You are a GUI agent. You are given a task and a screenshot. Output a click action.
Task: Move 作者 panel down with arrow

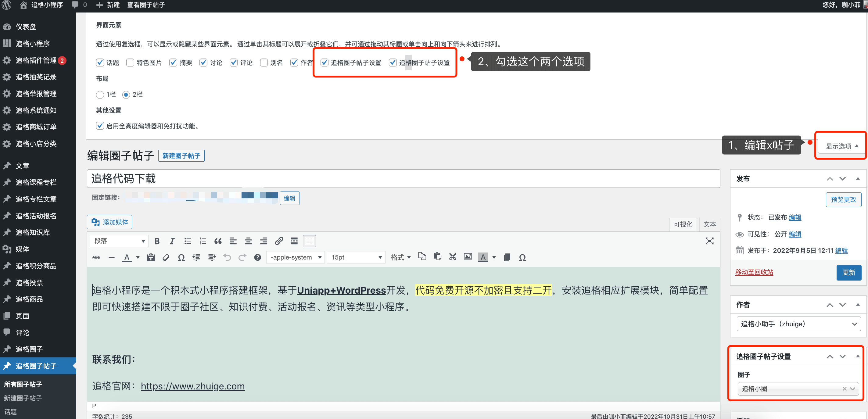click(x=842, y=305)
